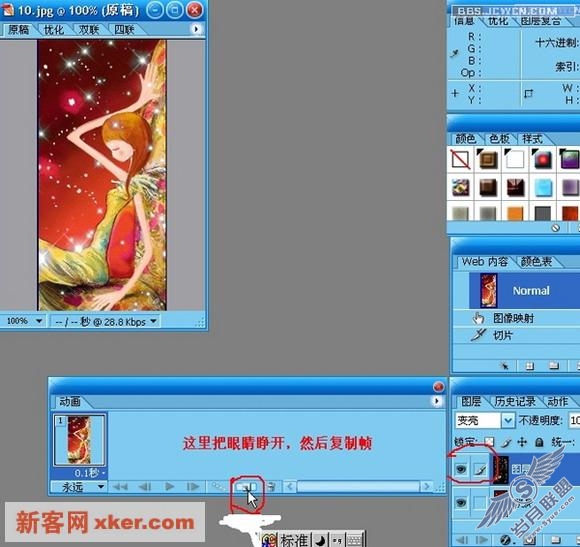This screenshot has width=580, height=547.
Task: Close the Animation panel with red button
Action: click(x=438, y=387)
